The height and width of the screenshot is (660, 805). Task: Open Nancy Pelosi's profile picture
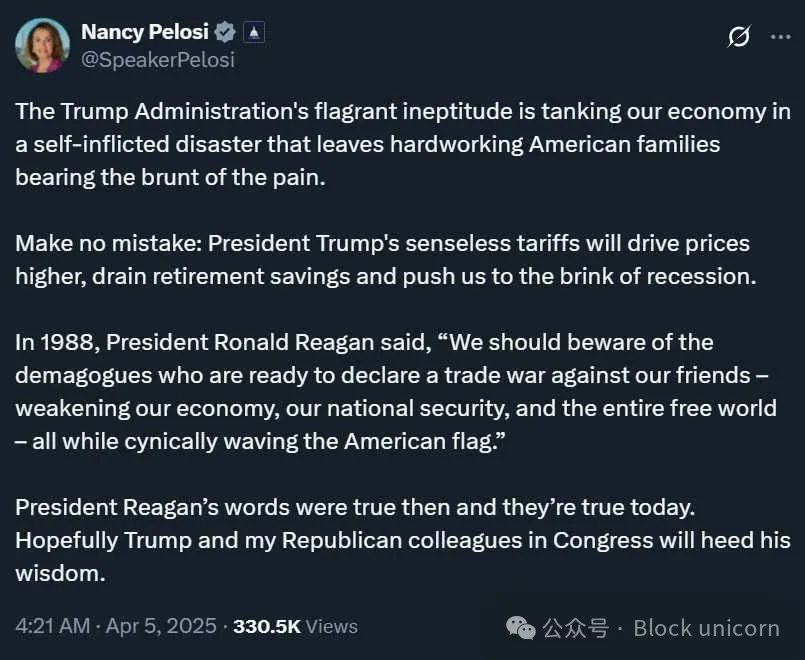tap(42, 45)
